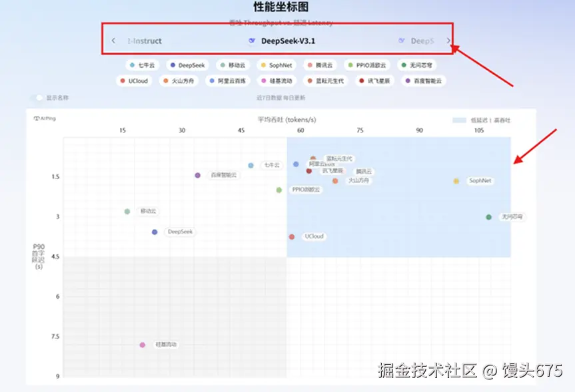Click the SophNet name label inside the scatter chart
Image resolution: width=575 pixels, height=392 pixels.
tap(480, 180)
